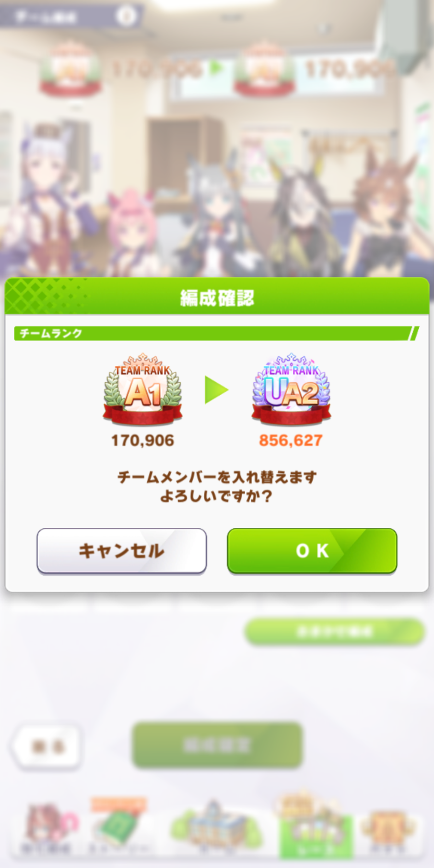
Task: Click the チームランク section header
Action: (217, 333)
